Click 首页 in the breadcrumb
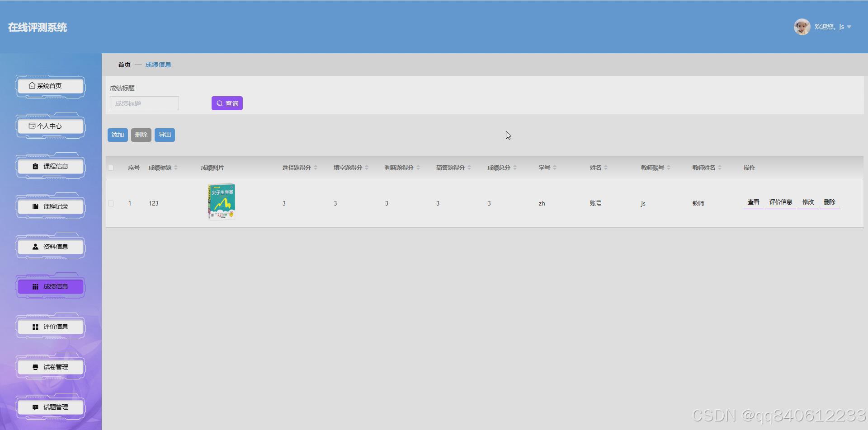 tap(124, 65)
